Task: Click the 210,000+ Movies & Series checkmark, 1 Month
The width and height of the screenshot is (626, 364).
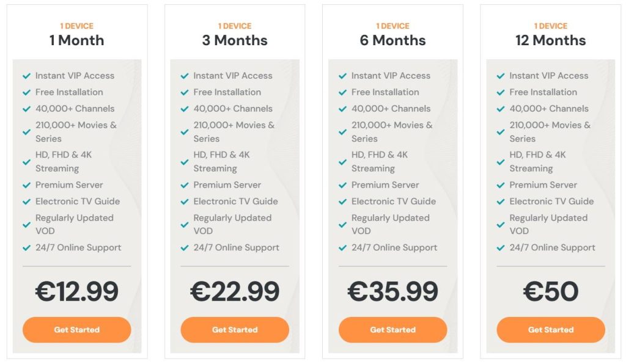Action: (26, 131)
